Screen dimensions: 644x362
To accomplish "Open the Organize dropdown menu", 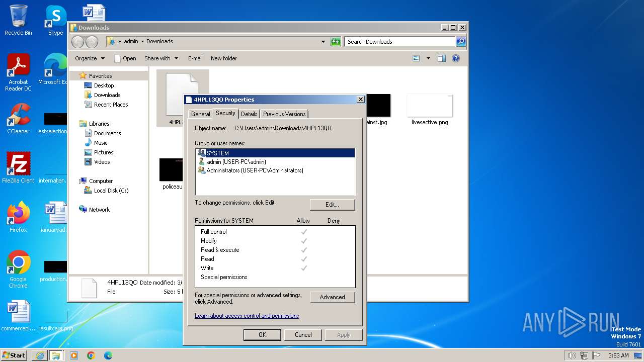I will pyautogui.click(x=90, y=58).
